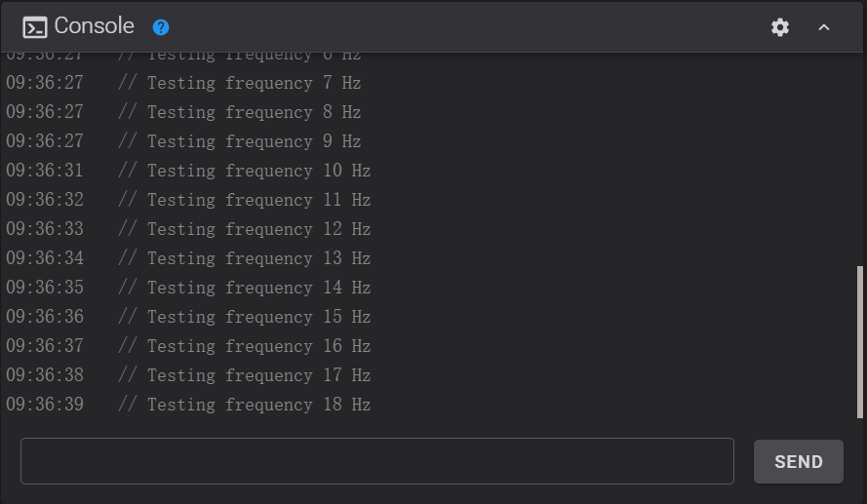Focus the console command input field
Screen dimensions: 867x504
[x=377, y=461]
